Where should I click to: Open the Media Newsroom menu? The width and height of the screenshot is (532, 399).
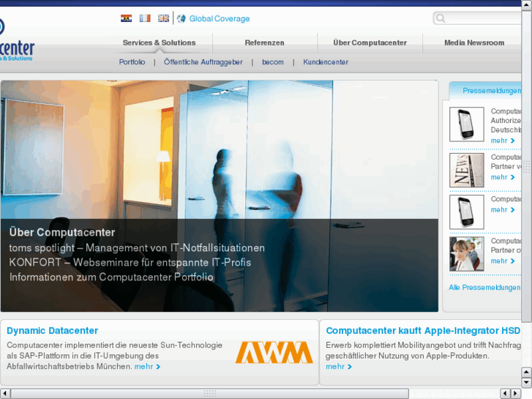(474, 42)
